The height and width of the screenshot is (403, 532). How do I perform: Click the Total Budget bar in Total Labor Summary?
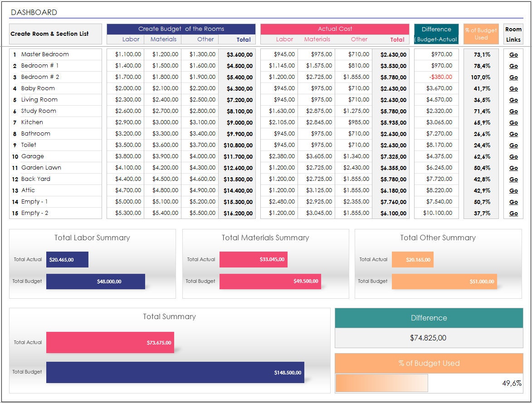[95, 282]
